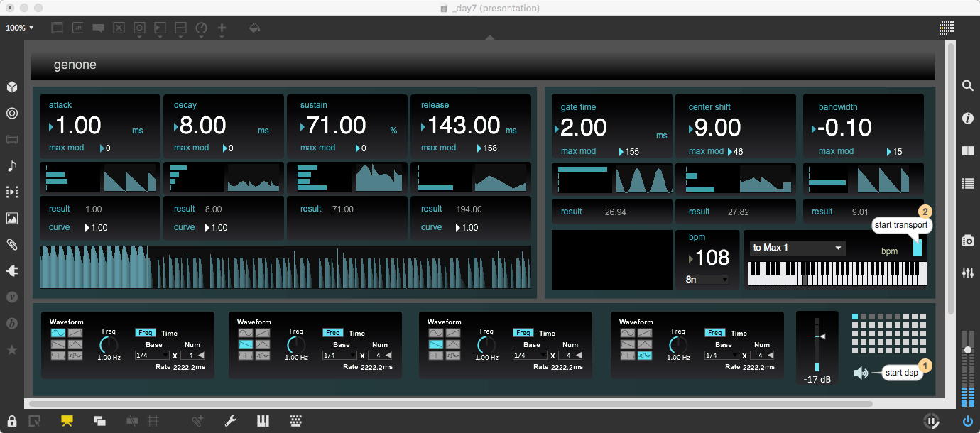
Task: Open Base 1/4 dropdown in second LFO panel
Action: [340, 356]
